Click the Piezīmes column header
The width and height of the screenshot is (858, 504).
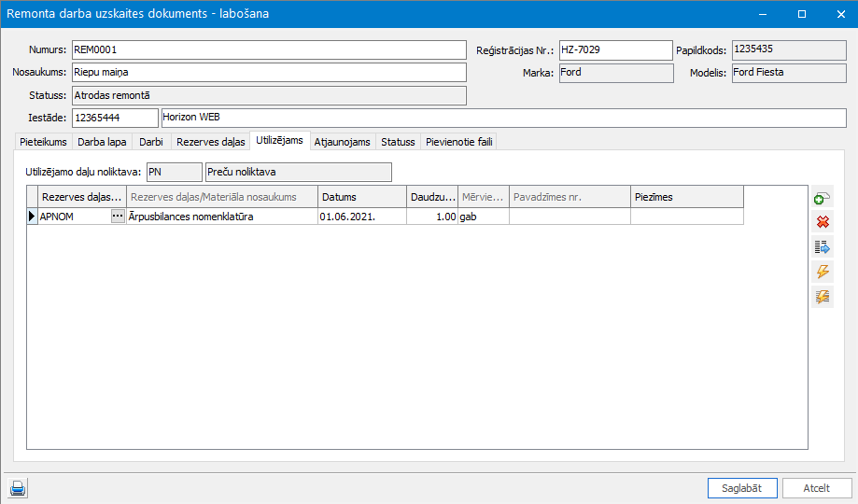click(687, 197)
